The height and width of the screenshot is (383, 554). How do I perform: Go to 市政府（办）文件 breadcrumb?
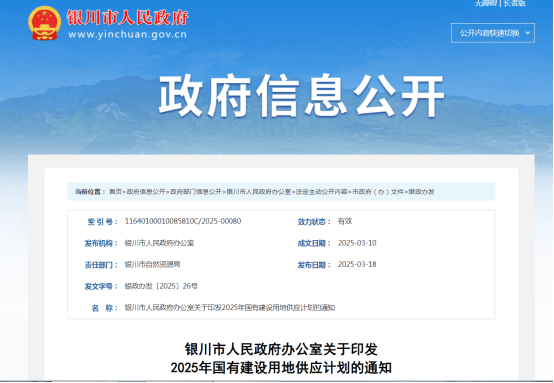pyautogui.click(x=378, y=192)
